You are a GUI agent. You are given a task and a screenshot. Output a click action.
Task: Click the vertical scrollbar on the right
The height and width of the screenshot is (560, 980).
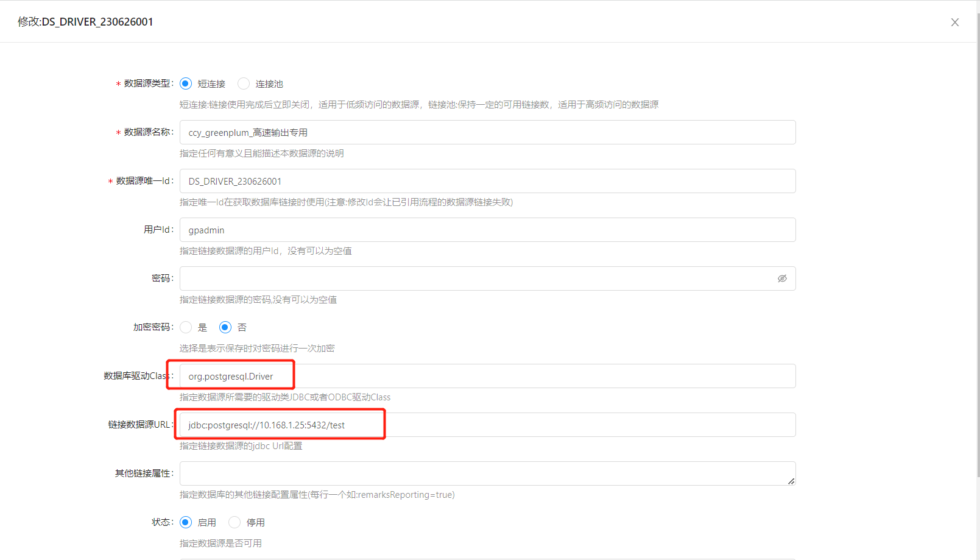click(x=978, y=244)
